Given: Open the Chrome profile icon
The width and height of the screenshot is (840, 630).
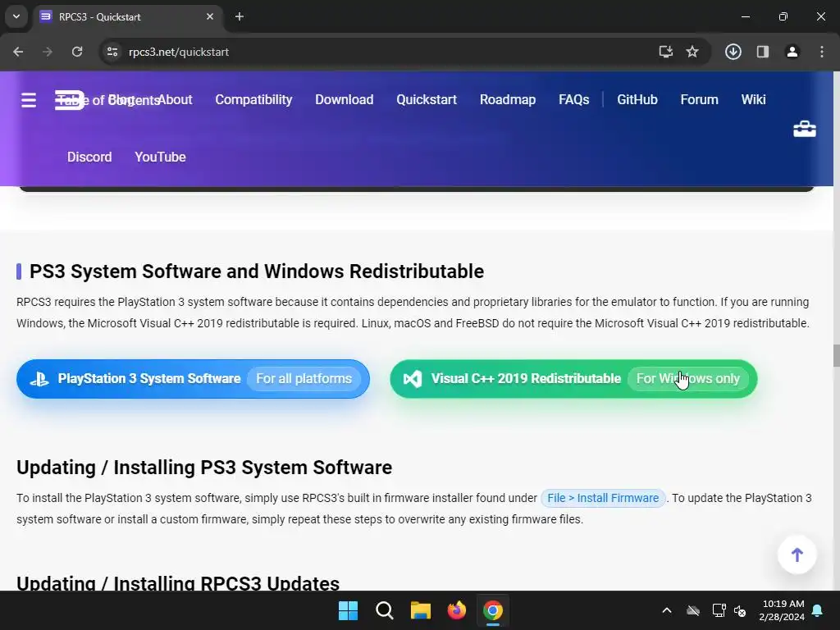Looking at the screenshot, I should pyautogui.click(x=792, y=52).
